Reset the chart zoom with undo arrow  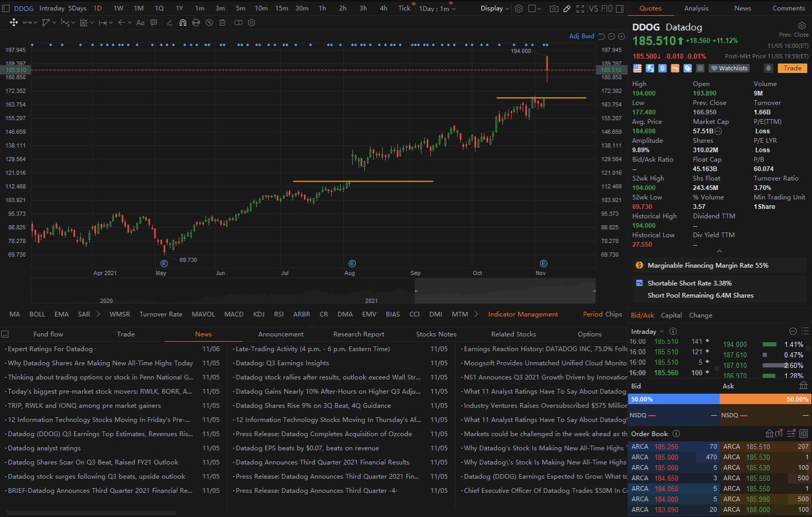602,36
